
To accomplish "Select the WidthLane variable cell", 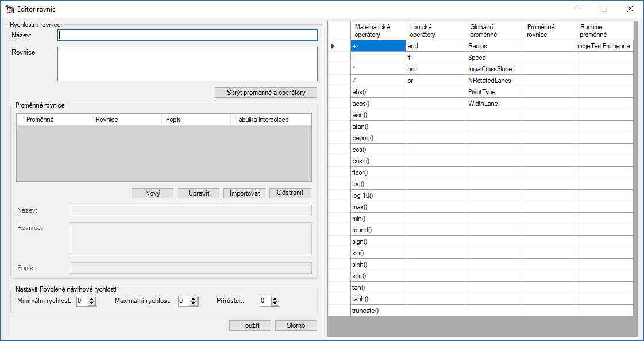I will click(x=495, y=104).
